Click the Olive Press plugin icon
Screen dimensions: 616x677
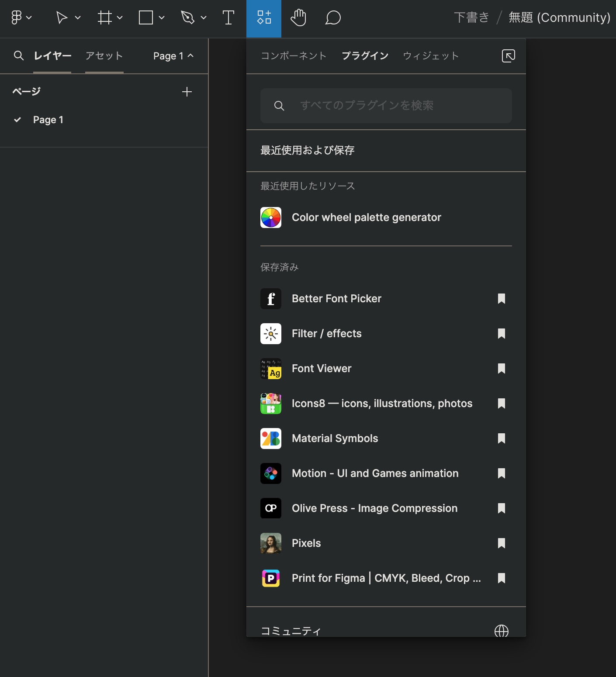[271, 508]
